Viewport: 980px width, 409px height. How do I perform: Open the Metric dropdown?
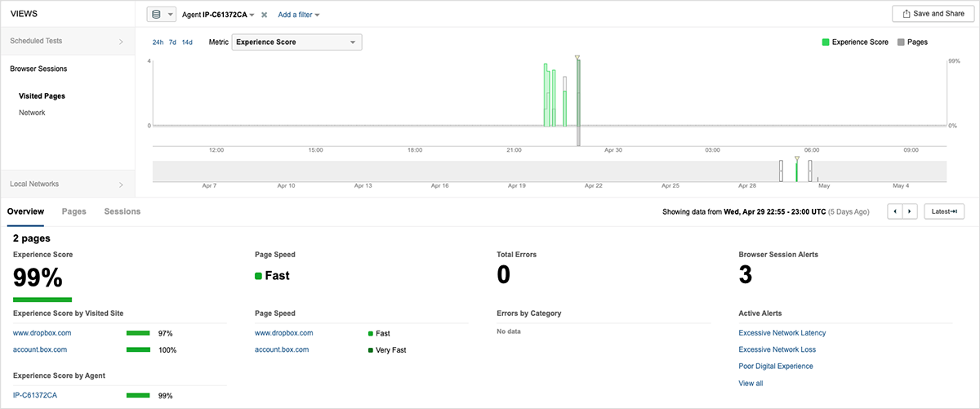(x=296, y=42)
